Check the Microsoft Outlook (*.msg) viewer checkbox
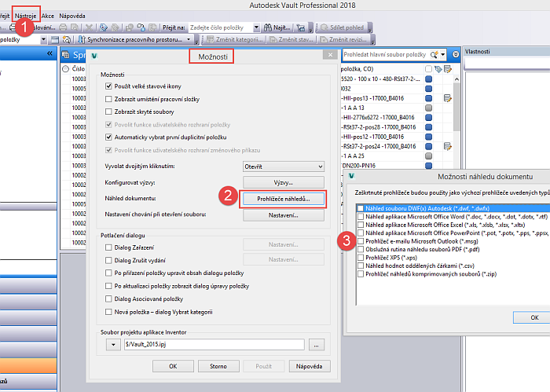Image resolution: width=550 pixels, height=392 pixels. [x=361, y=241]
